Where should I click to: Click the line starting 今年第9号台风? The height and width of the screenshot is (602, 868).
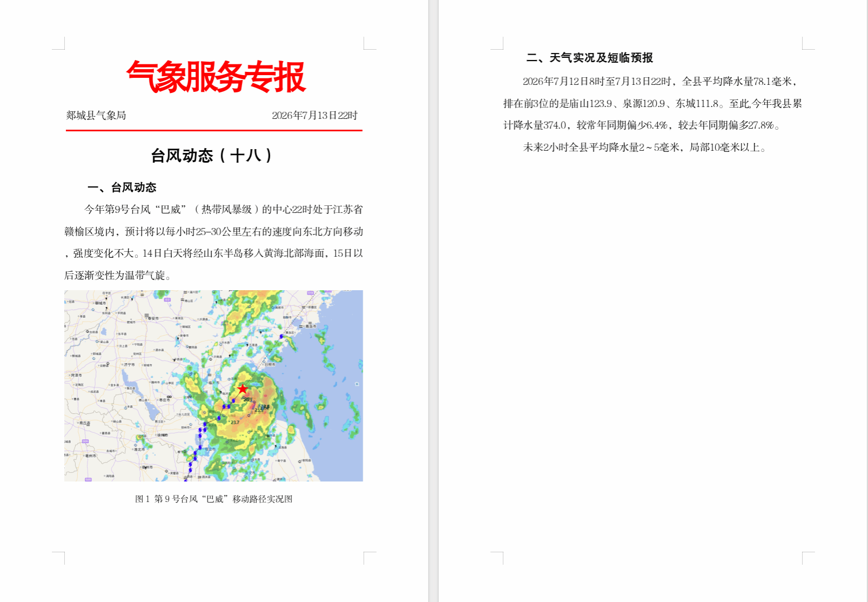point(224,209)
